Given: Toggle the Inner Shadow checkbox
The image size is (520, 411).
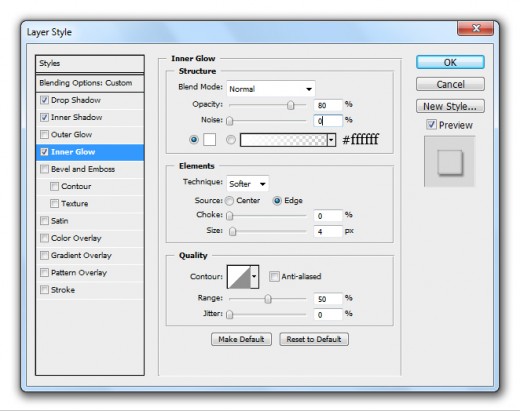Looking at the screenshot, I should coord(44,117).
